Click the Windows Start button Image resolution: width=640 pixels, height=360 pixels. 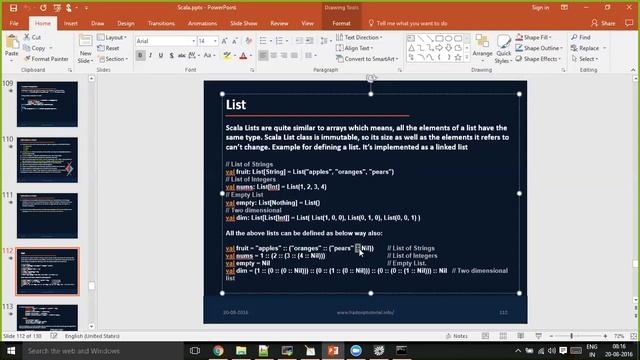tap(11, 351)
